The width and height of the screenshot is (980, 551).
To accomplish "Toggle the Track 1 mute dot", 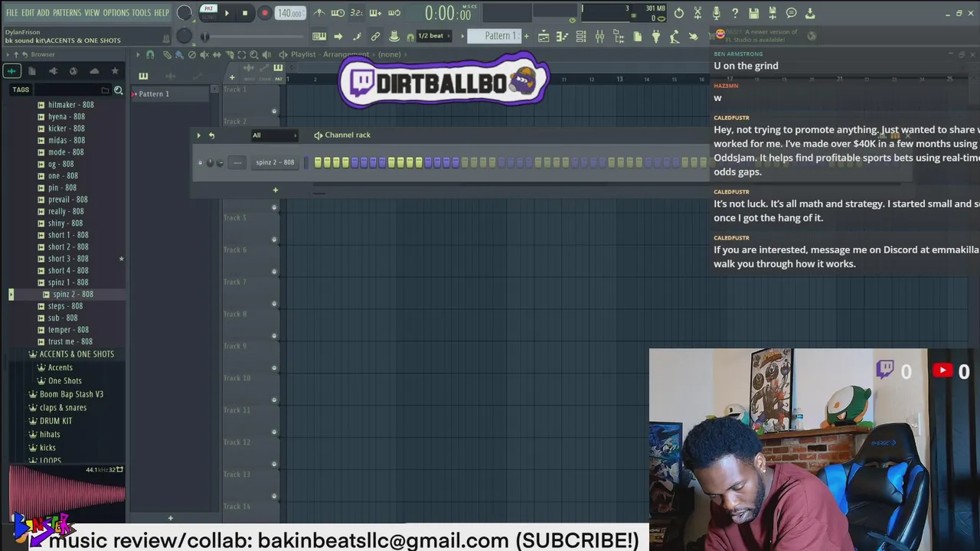I will pyautogui.click(x=274, y=112).
